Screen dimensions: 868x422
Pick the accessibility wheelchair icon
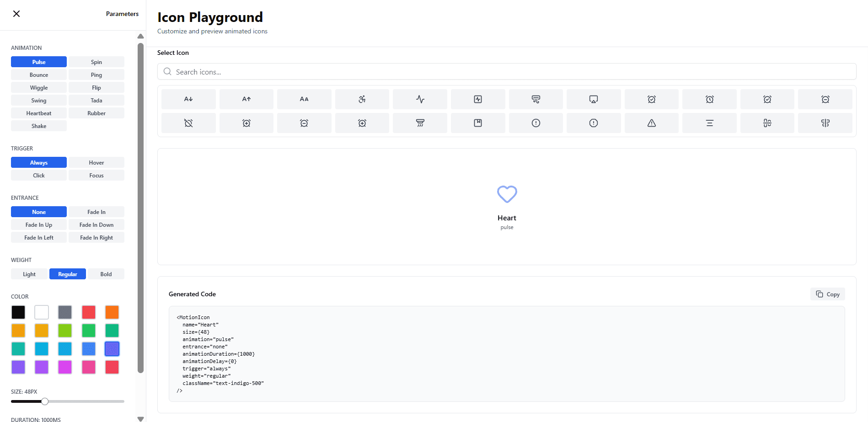362,99
